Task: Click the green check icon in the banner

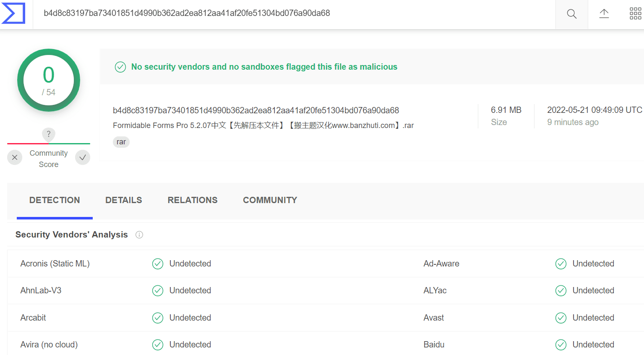Action: [120, 67]
